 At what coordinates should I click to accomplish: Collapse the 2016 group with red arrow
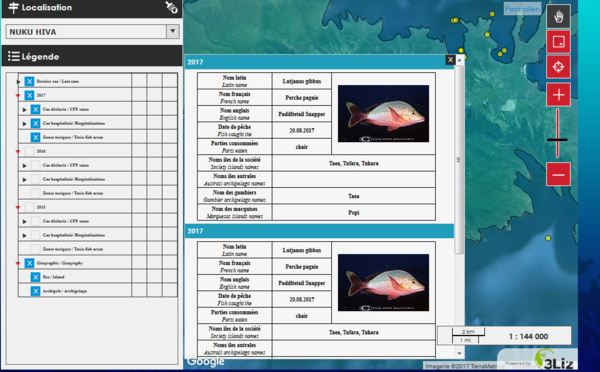tap(18, 152)
